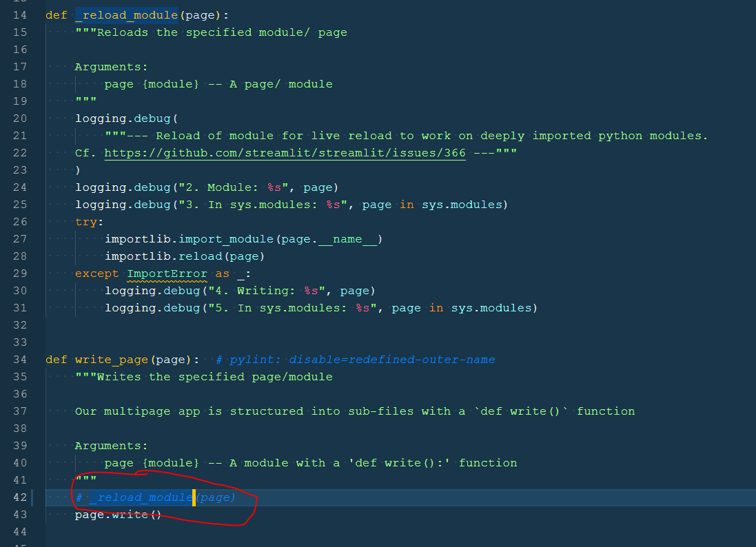The image size is (756, 547).
Task: Click the logging.debug "3. In sys.modules" line
Action: pyautogui.click(x=292, y=205)
